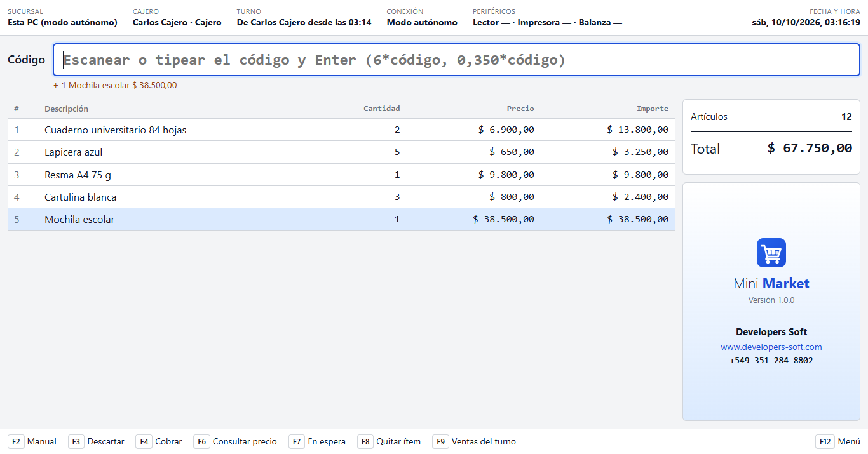
Task: Click the last-added notice + 1 Mochila escolar $ 38.500,00
Action: tap(115, 85)
